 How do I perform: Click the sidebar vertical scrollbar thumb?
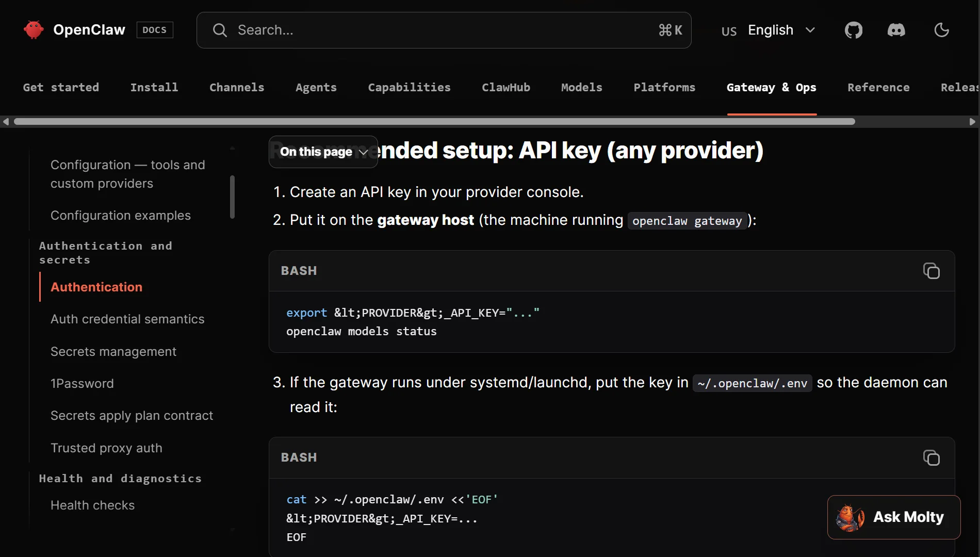click(x=232, y=197)
